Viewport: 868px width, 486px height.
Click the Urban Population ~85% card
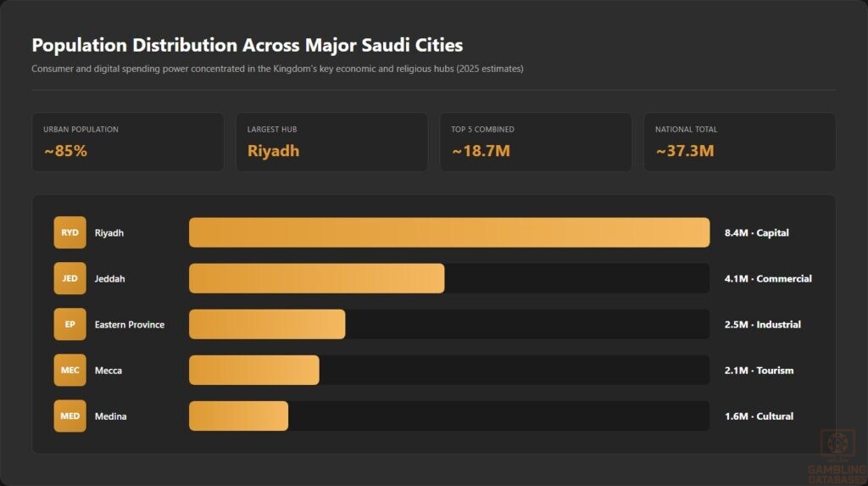(x=128, y=142)
